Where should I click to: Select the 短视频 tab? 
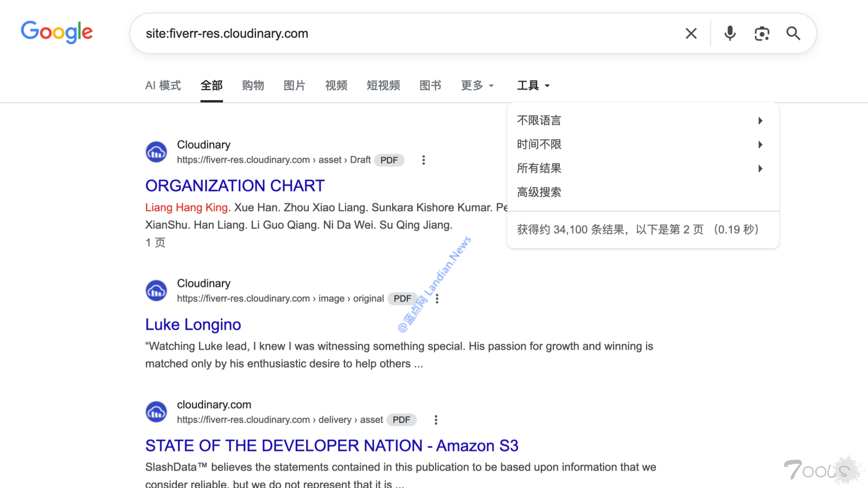tap(383, 85)
